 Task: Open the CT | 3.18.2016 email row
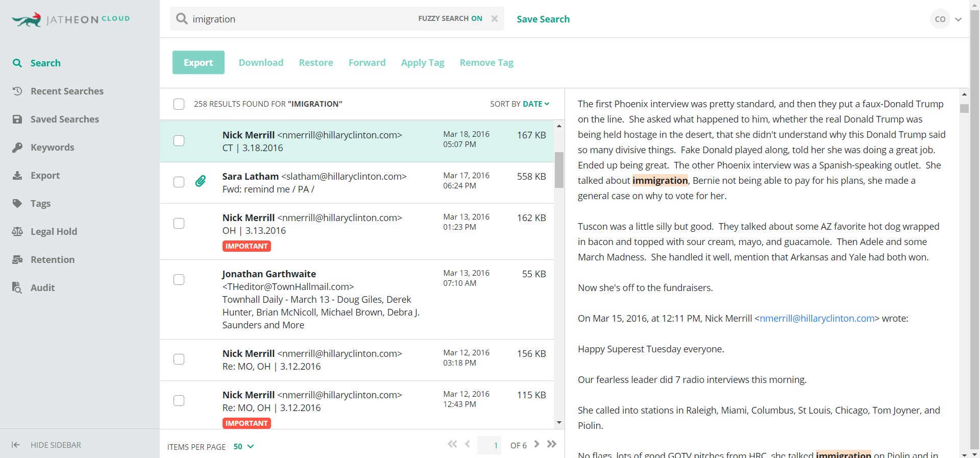pyautogui.click(x=357, y=141)
